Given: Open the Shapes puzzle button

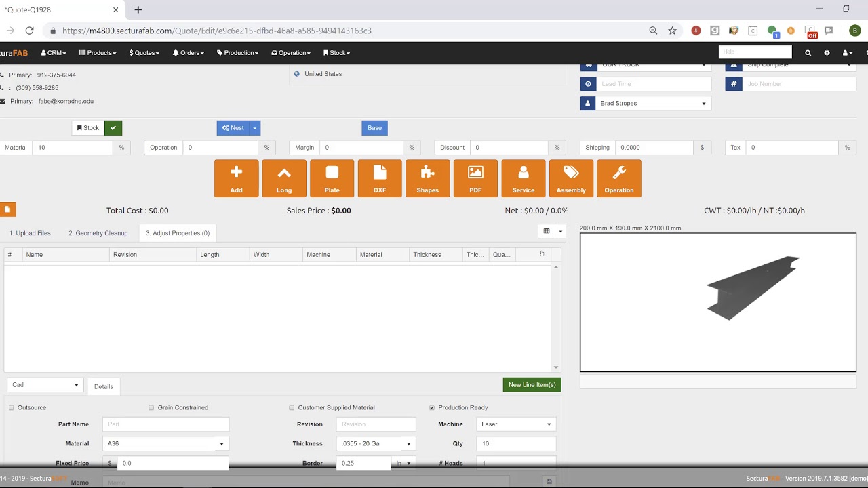Looking at the screenshot, I should click(x=428, y=178).
